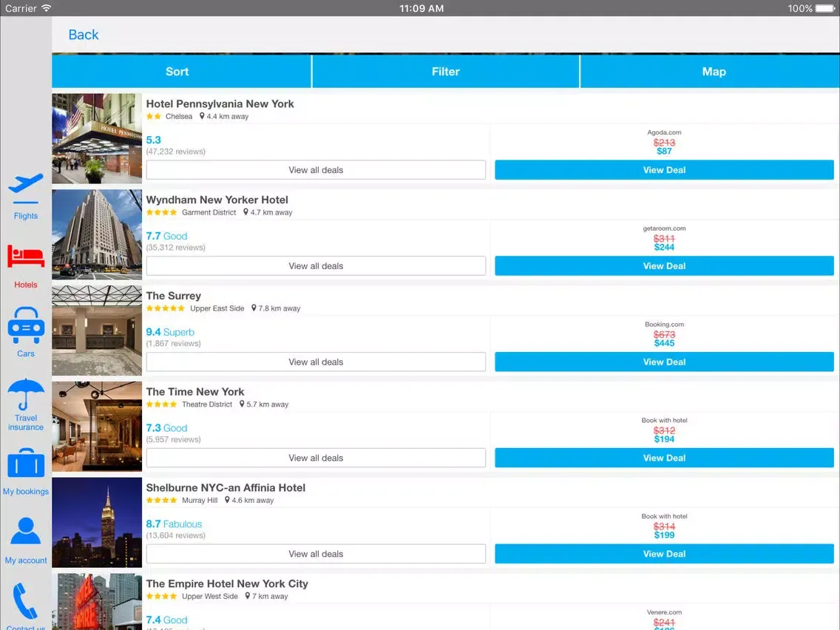Open Hotel Pennsylvania New York photo

[x=97, y=139]
